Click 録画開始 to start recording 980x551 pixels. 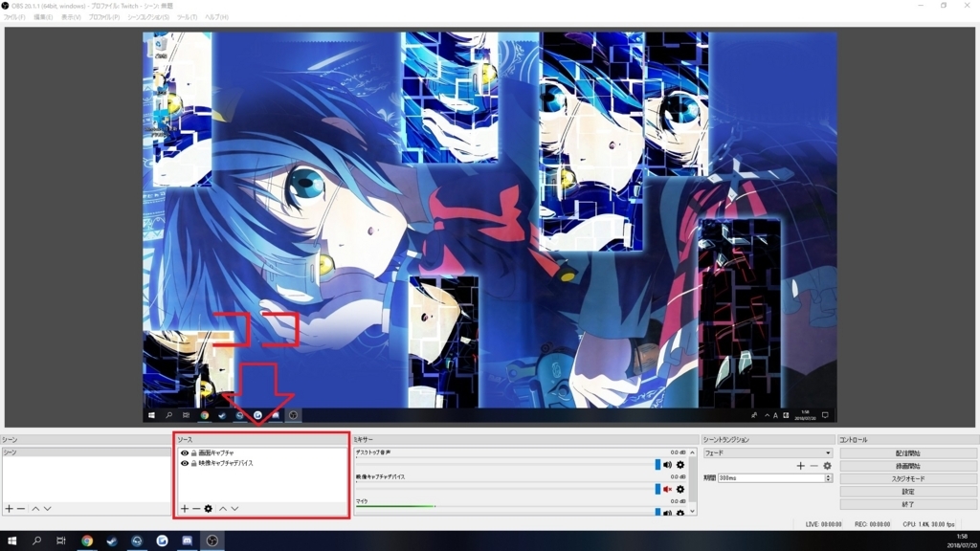tap(908, 466)
